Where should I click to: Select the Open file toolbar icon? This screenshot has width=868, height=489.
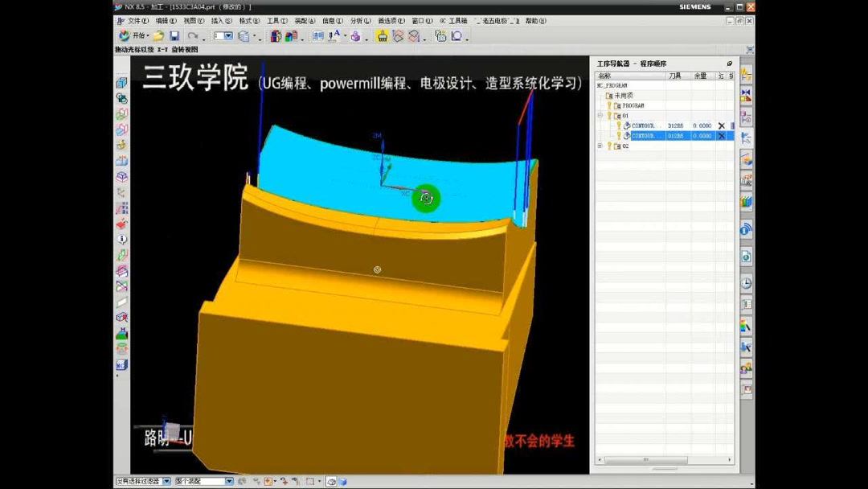click(158, 36)
